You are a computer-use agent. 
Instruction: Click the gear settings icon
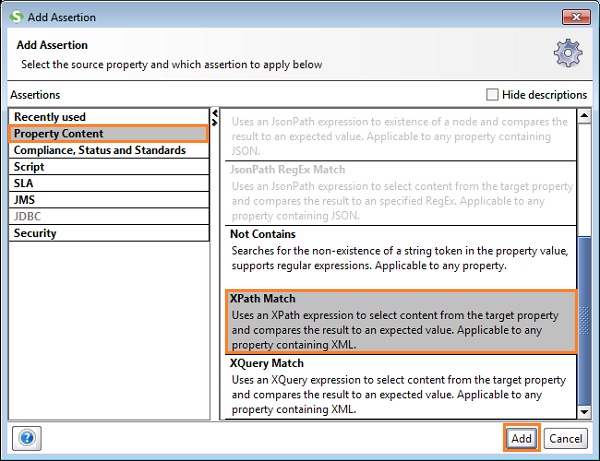(x=568, y=53)
